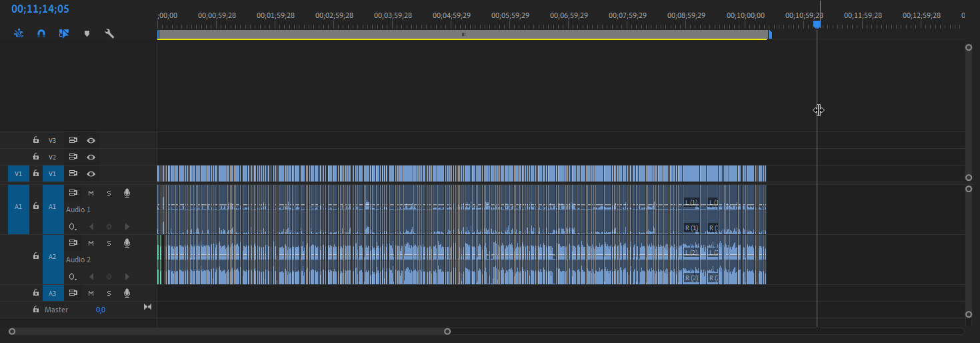The height and width of the screenshot is (343, 980).
Task: Open Audio 2 show keyframes dropdown
Action: click(73, 277)
